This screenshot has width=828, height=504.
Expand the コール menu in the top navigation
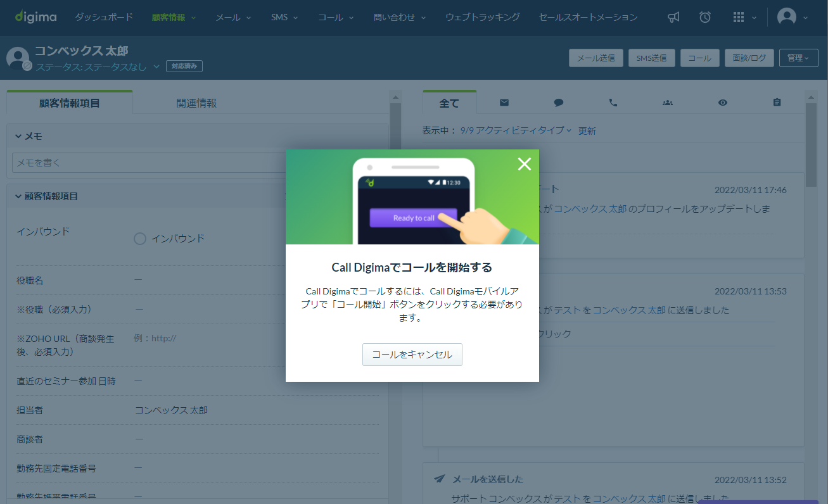[336, 18]
